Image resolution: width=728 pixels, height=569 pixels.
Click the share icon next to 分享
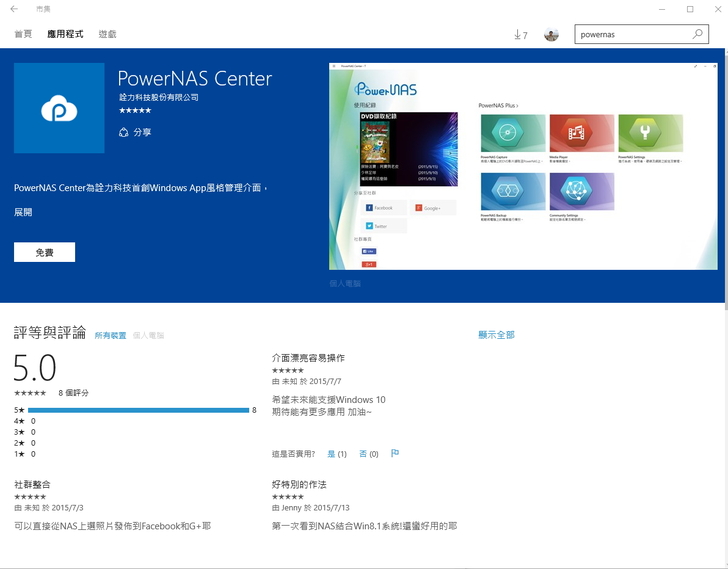[123, 132]
